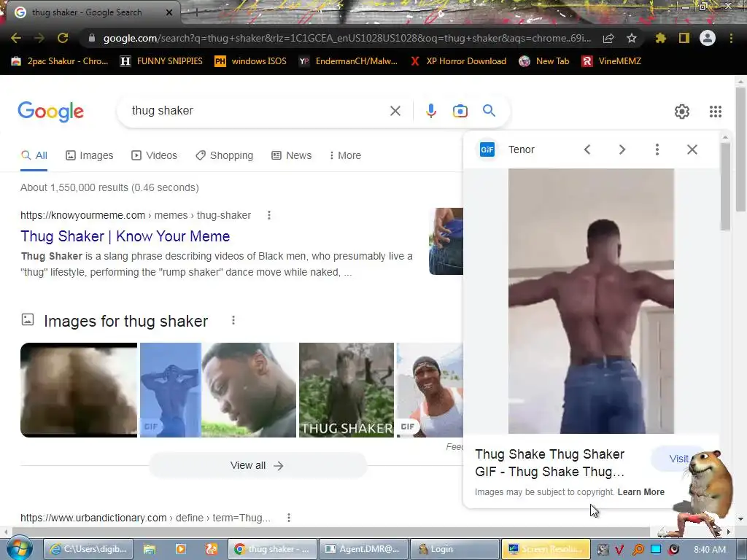Click the horizontal scrollbar at page bottom

coord(331,531)
